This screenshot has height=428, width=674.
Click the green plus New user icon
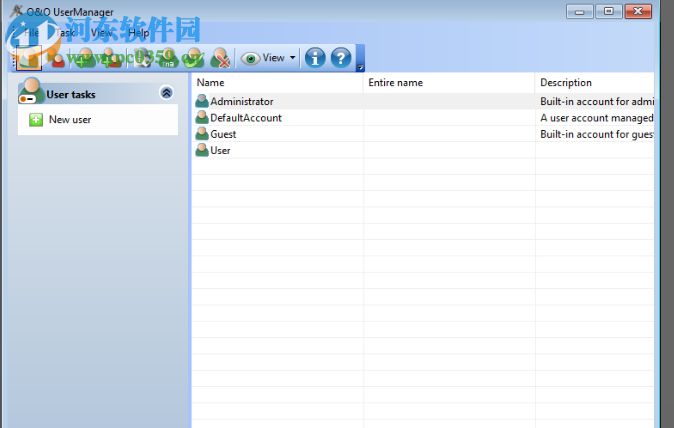click(x=36, y=119)
